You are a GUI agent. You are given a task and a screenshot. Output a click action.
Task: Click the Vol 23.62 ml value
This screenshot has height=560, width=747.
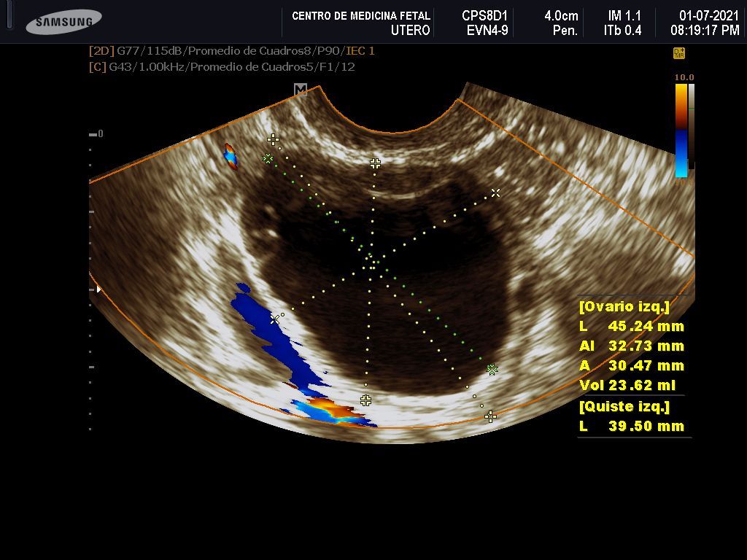click(627, 385)
